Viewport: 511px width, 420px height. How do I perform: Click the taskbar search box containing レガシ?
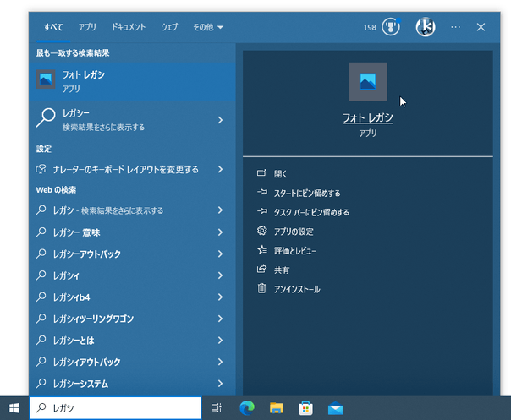pyautogui.click(x=115, y=408)
